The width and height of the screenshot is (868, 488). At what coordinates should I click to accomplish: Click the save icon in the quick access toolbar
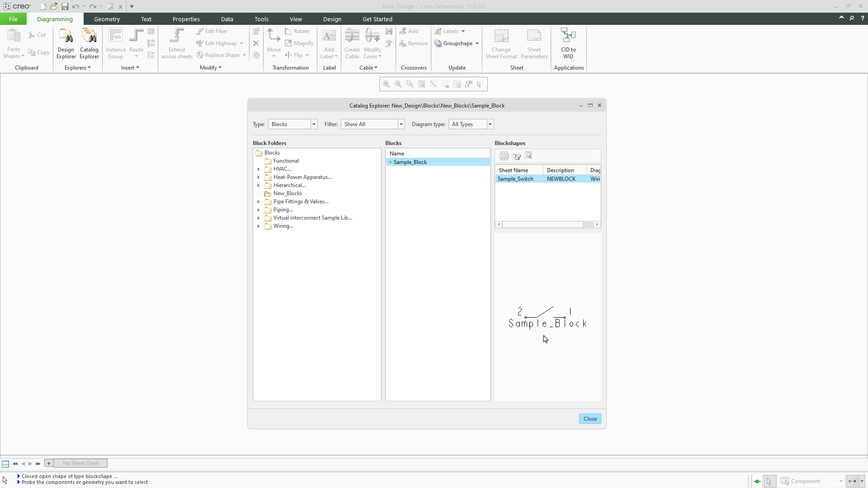(x=65, y=6)
